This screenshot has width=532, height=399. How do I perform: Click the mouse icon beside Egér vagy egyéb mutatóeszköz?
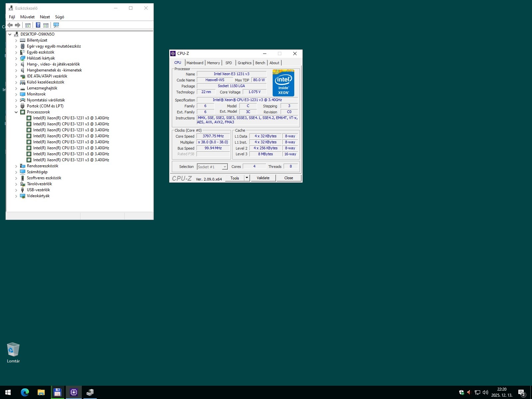coord(23,46)
